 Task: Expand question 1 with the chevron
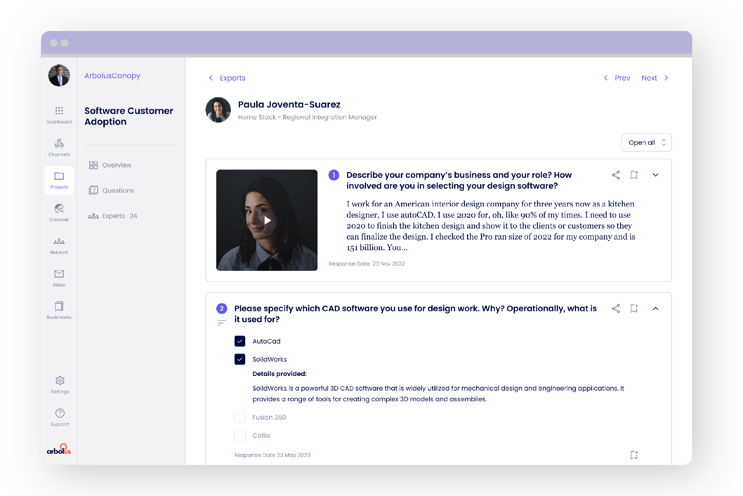655,175
